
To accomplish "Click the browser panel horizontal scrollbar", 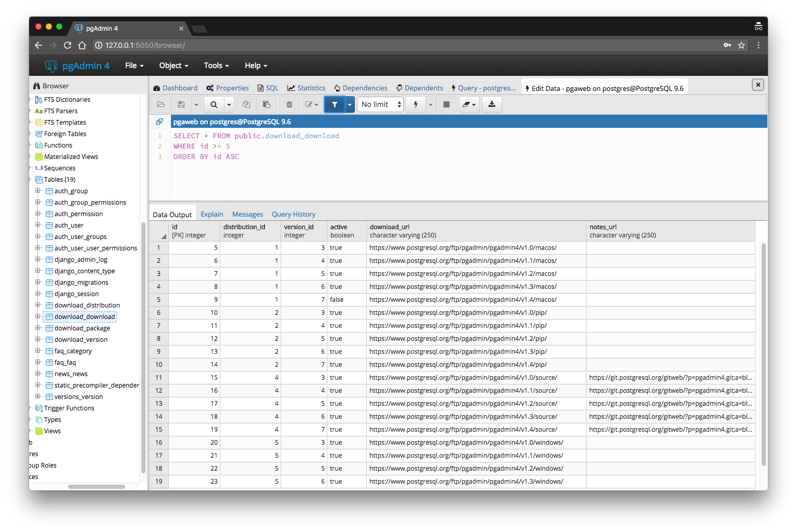I will [97, 487].
